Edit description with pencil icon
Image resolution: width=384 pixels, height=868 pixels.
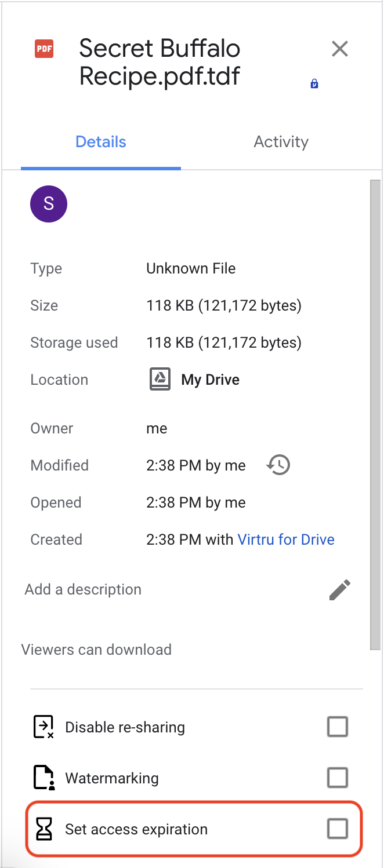pyautogui.click(x=339, y=590)
